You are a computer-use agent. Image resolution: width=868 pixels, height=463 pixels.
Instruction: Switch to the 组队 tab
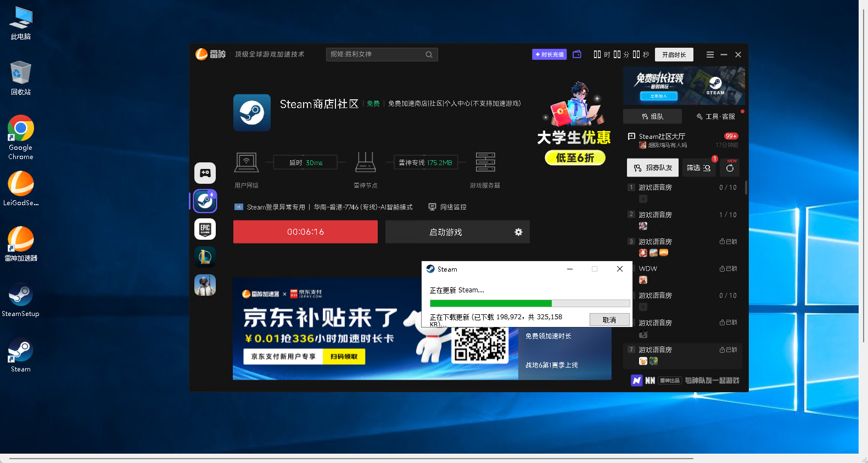click(x=652, y=116)
